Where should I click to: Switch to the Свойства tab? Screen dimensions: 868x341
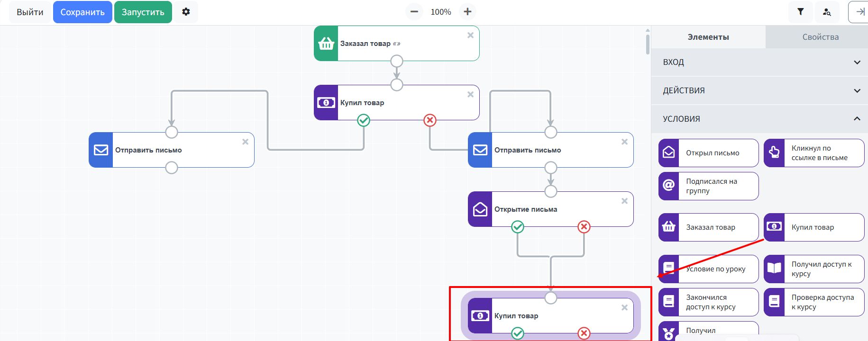tap(820, 37)
